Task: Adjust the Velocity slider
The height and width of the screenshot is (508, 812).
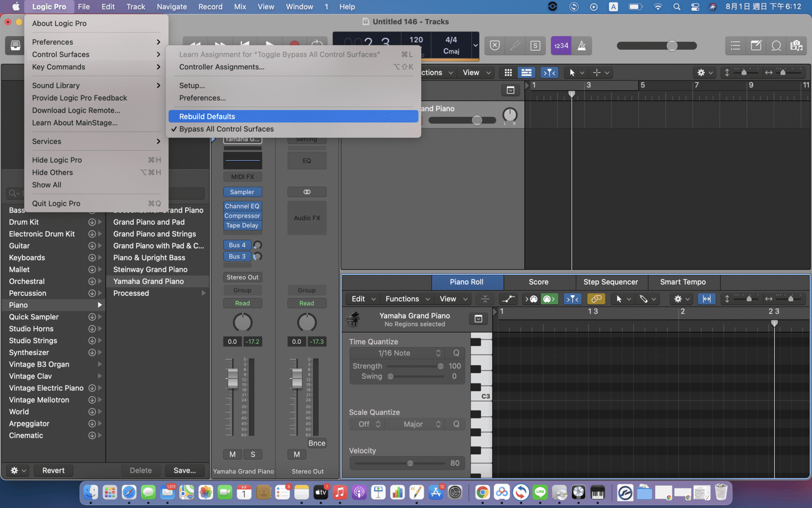Action: [x=399, y=463]
